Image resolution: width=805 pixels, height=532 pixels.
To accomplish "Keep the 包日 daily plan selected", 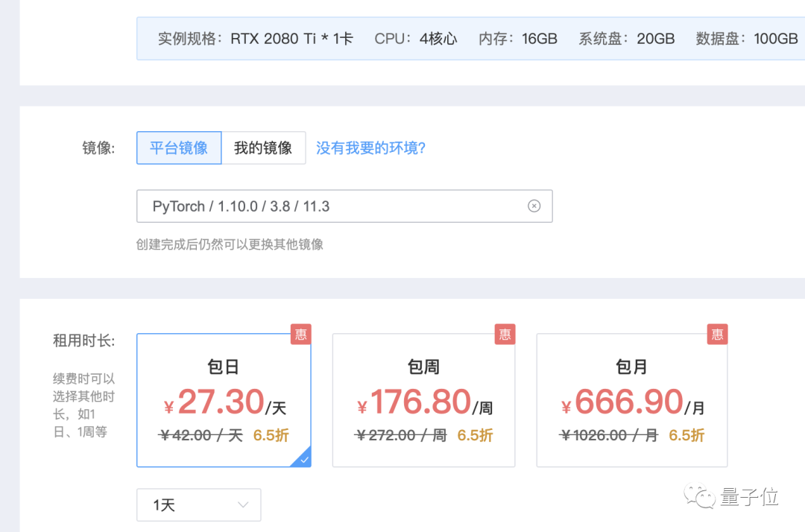I will (224, 400).
